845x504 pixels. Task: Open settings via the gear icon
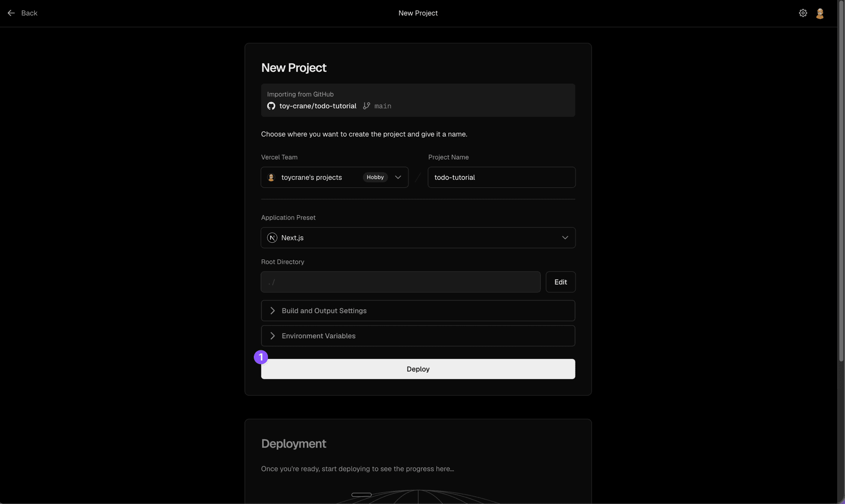(803, 13)
